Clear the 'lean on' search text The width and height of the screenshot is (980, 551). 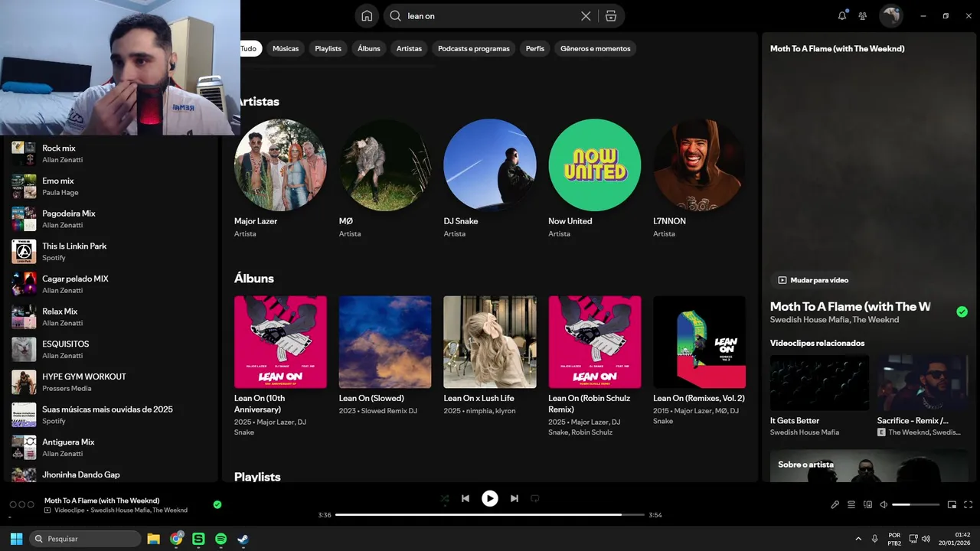(x=586, y=16)
